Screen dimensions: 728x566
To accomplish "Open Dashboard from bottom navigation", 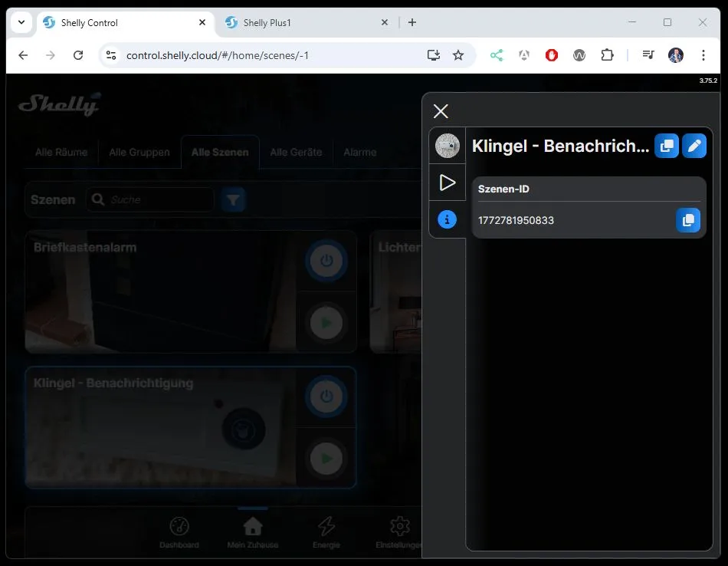I will pyautogui.click(x=179, y=531).
